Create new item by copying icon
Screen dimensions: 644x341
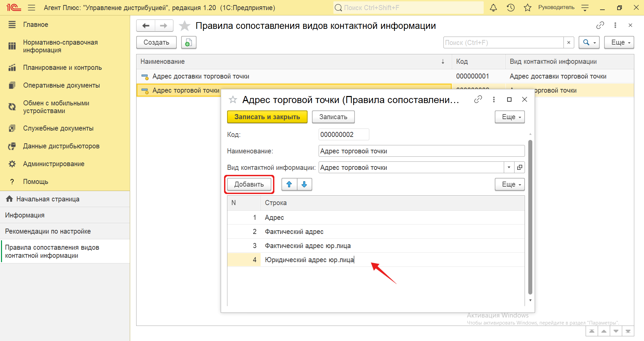tap(189, 43)
